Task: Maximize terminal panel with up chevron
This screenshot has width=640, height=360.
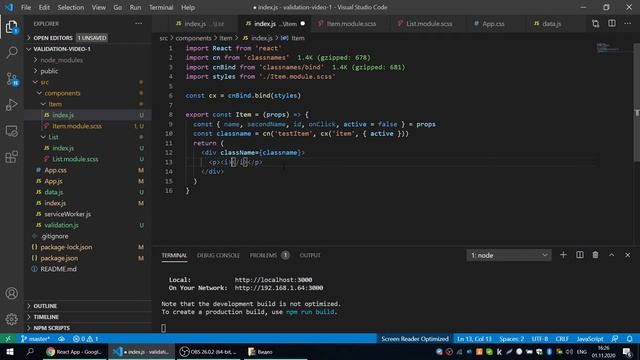Action: coord(611,255)
